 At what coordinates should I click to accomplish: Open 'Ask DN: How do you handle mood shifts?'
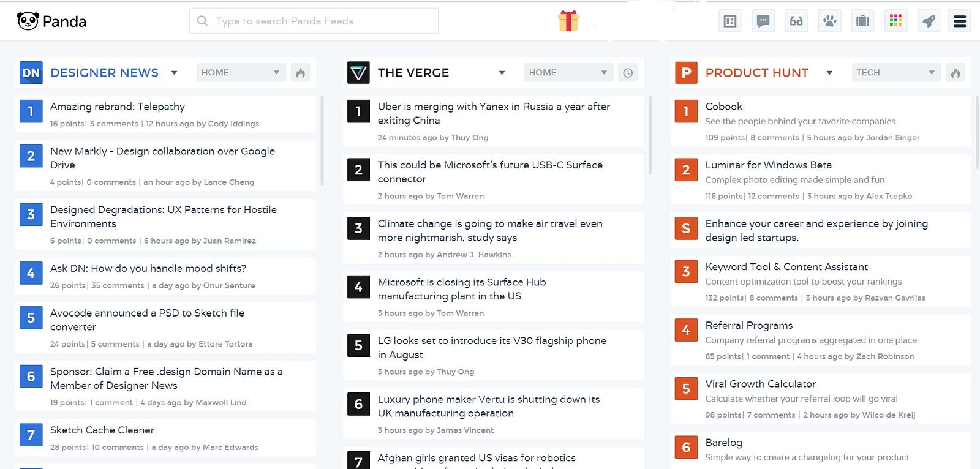148,268
